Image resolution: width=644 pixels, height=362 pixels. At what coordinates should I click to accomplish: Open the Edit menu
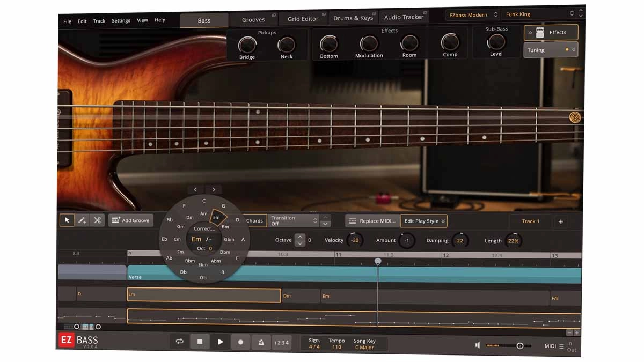82,21
